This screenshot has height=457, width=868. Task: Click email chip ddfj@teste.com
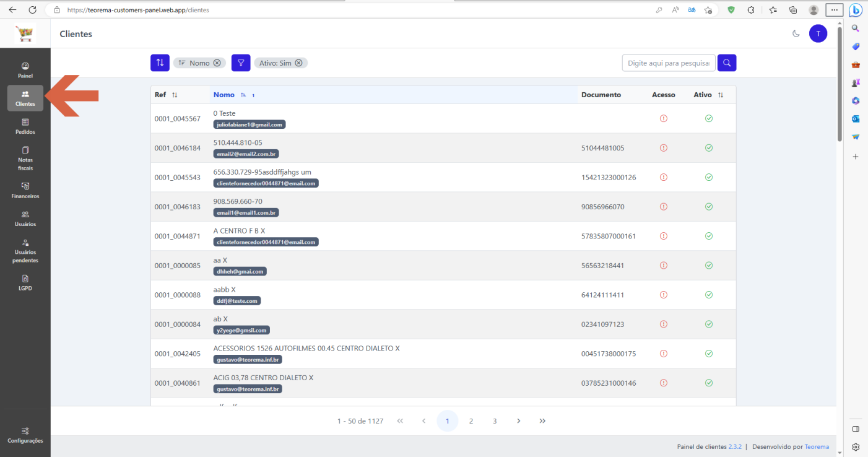237,301
